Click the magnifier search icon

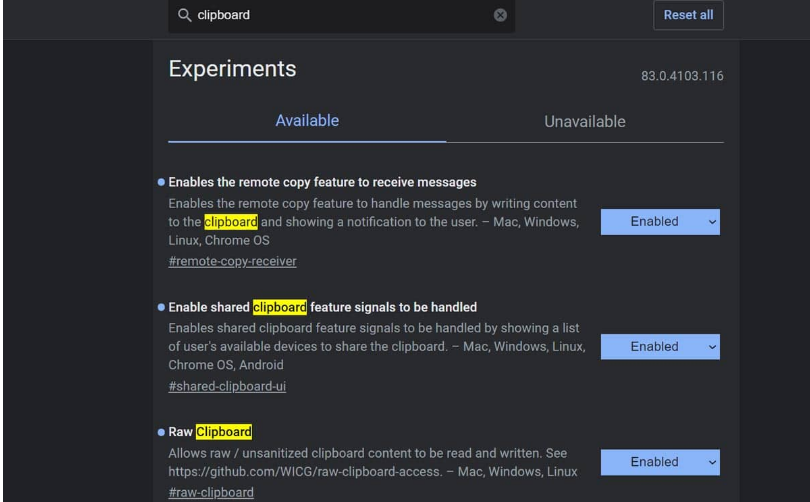pyautogui.click(x=184, y=15)
